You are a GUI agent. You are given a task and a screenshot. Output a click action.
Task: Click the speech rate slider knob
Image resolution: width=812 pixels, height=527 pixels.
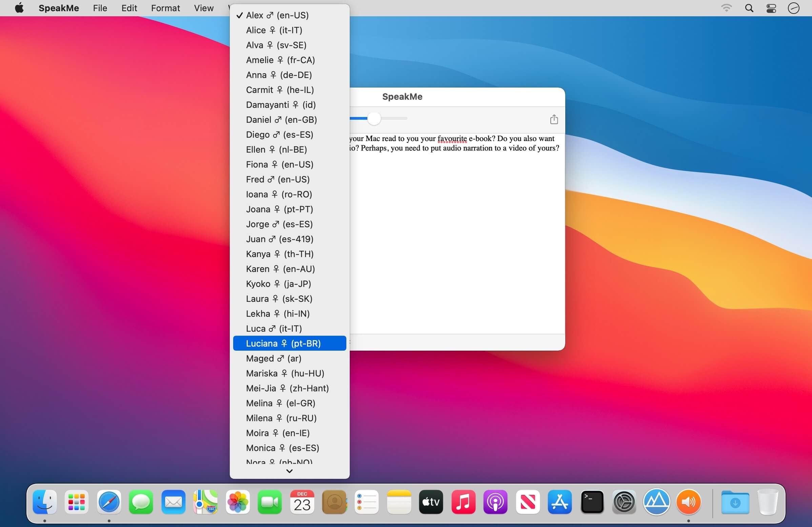click(374, 118)
